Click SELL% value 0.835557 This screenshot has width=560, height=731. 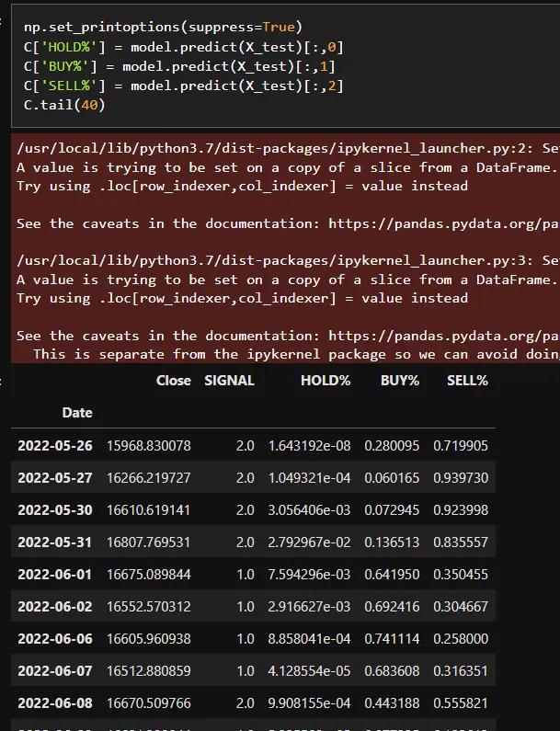point(461,543)
